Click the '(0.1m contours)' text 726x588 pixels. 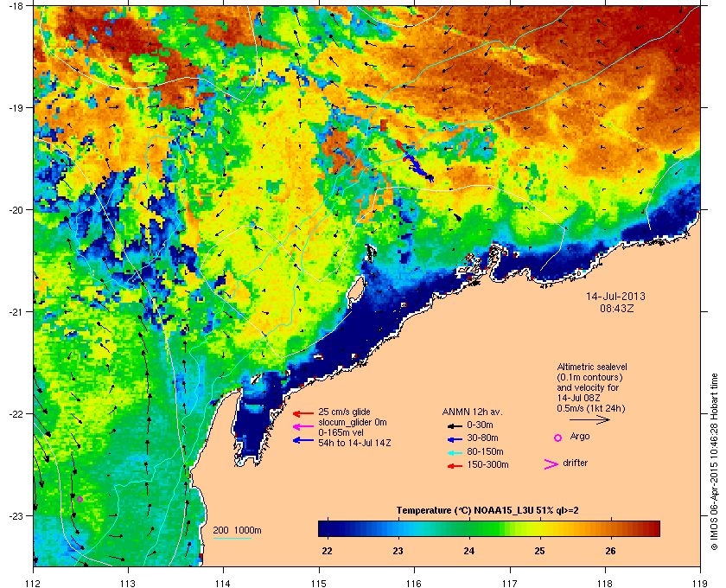[x=589, y=377]
